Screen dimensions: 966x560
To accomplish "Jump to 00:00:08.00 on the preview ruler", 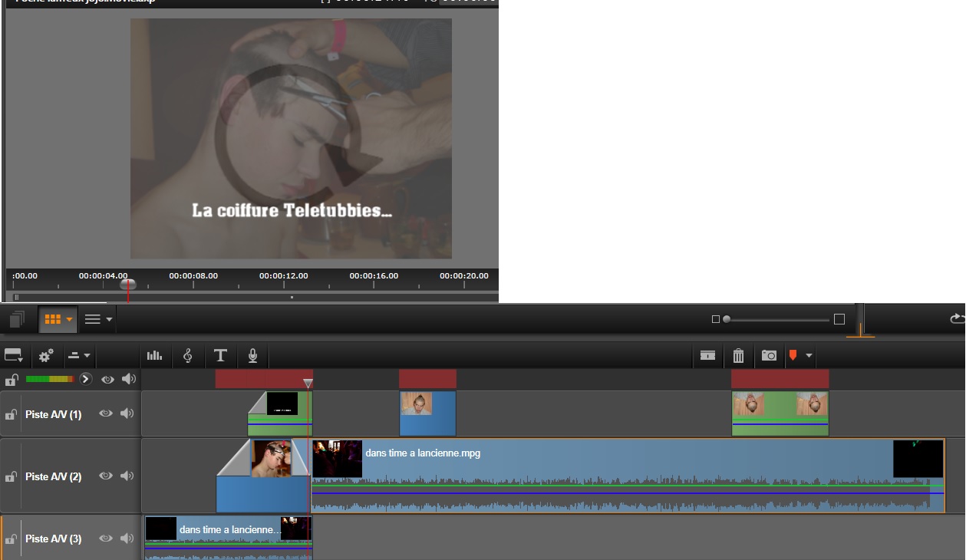I will (x=193, y=275).
